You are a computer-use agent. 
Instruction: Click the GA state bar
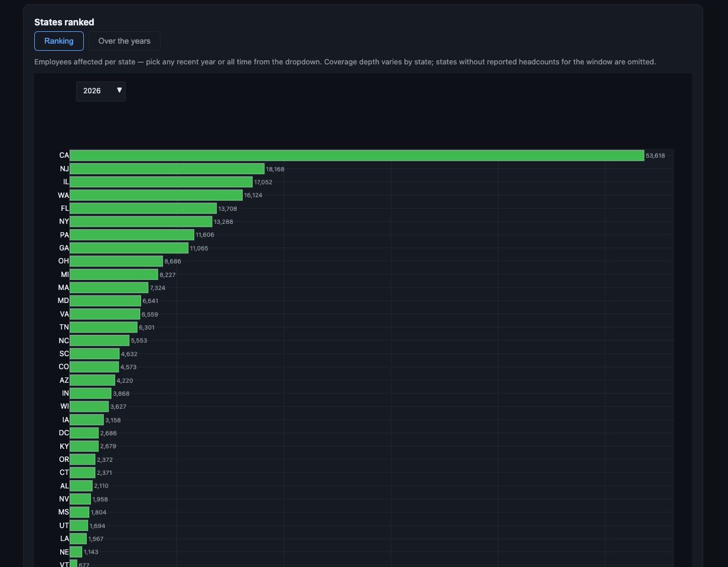coord(129,248)
